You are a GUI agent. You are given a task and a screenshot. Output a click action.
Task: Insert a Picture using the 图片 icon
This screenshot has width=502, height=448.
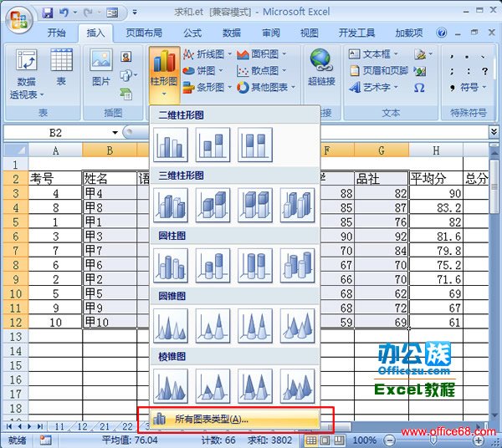coord(101,67)
